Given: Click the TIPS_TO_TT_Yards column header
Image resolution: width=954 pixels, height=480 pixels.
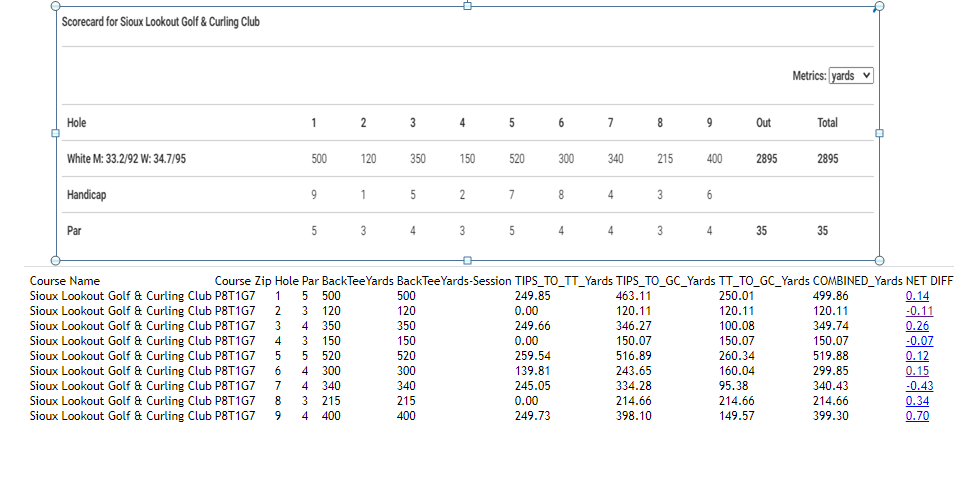Looking at the screenshot, I should point(564,281).
